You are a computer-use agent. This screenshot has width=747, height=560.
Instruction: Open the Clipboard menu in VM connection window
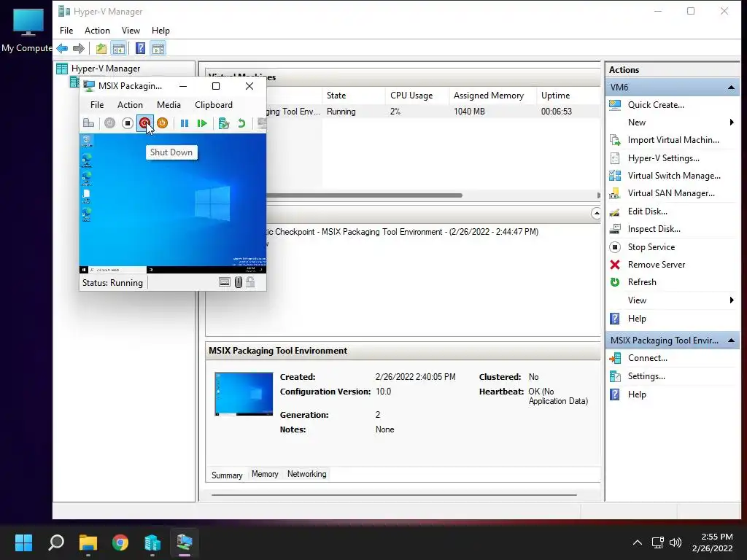click(x=214, y=105)
